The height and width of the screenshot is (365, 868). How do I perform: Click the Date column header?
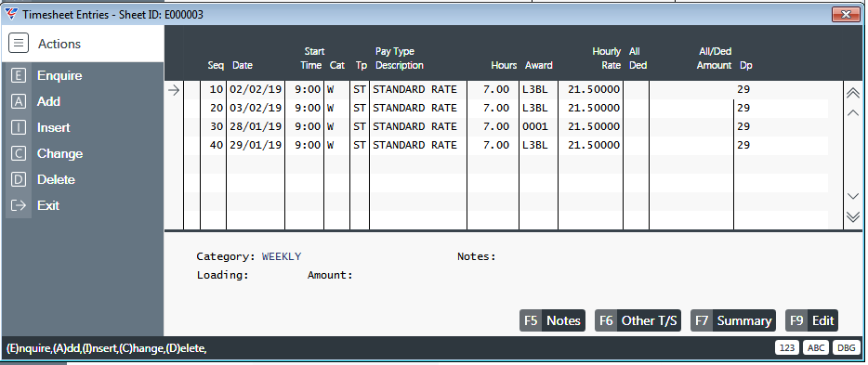tap(243, 65)
